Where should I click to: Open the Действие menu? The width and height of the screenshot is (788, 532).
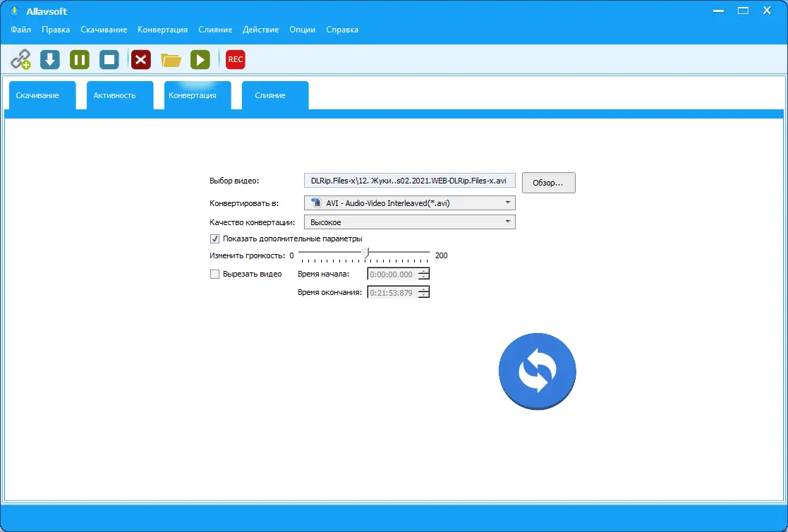click(261, 30)
